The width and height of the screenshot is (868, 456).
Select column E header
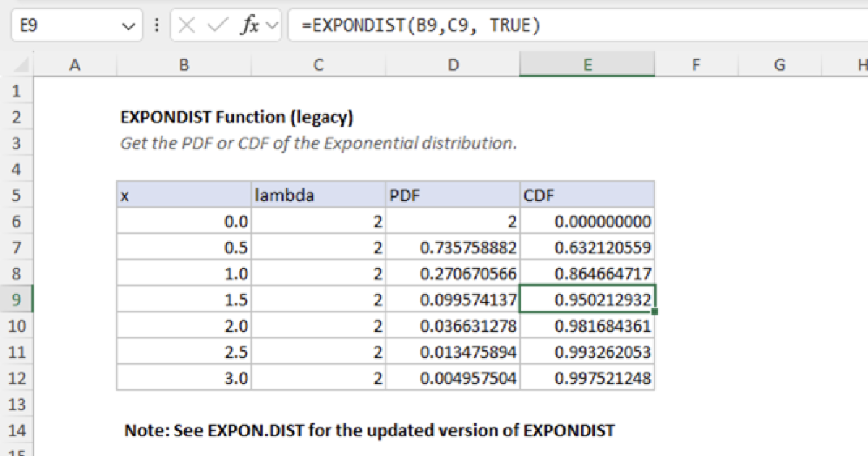(587, 64)
